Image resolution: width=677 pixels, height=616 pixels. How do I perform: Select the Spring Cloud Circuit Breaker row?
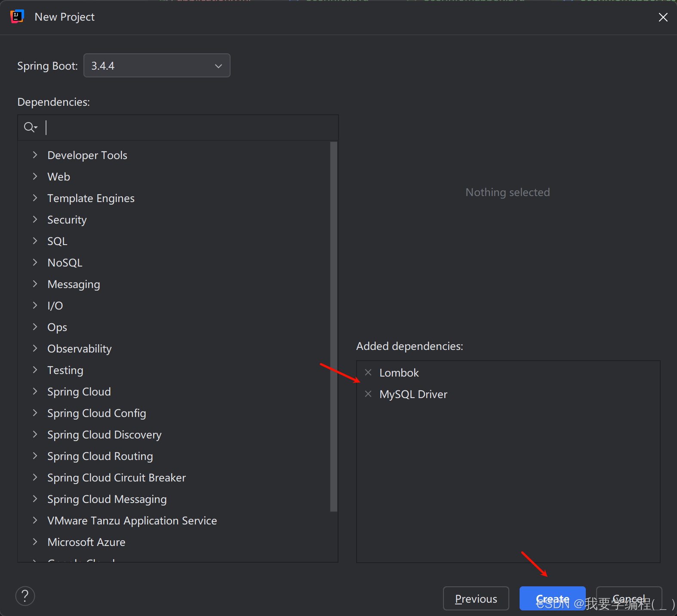(x=174, y=478)
